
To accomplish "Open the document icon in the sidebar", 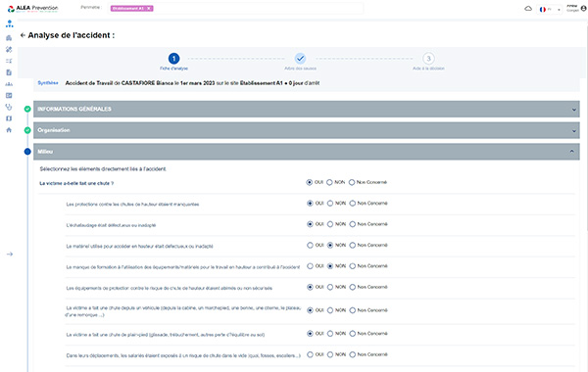I will coord(9,72).
